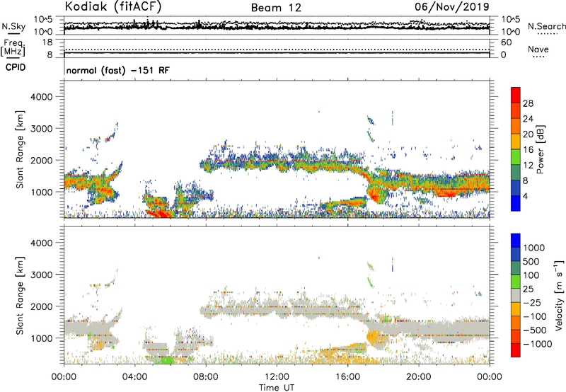Click the '1000' velocity colorbar tick
The width and height of the screenshot is (566, 392).
(x=534, y=248)
